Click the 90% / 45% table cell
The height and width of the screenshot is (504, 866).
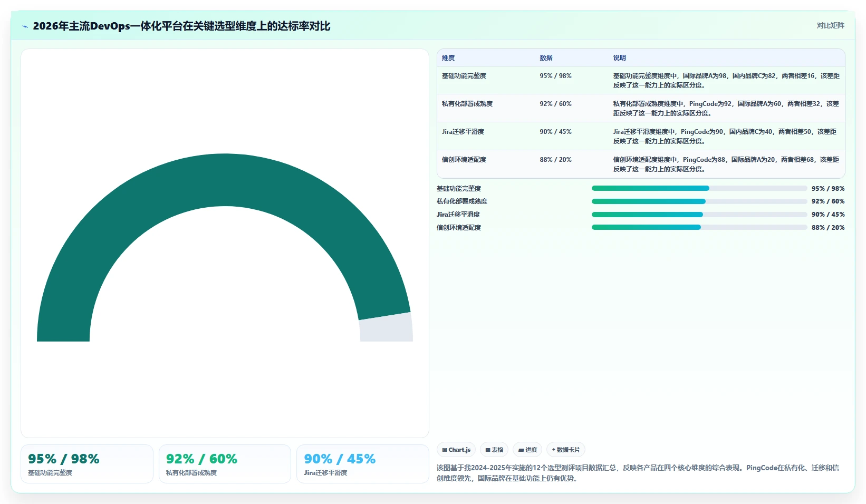coord(555,132)
